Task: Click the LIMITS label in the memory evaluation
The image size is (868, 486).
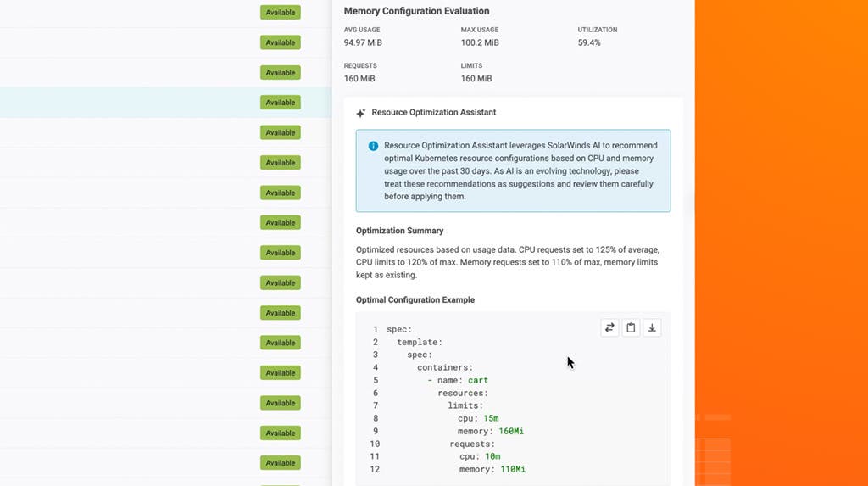Action: (x=471, y=65)
